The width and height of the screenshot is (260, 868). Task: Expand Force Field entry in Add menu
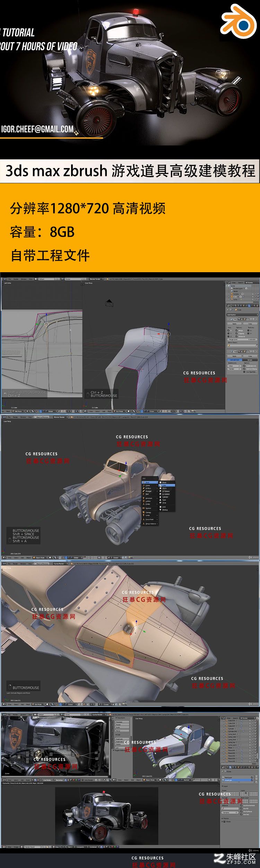point(150,520)
